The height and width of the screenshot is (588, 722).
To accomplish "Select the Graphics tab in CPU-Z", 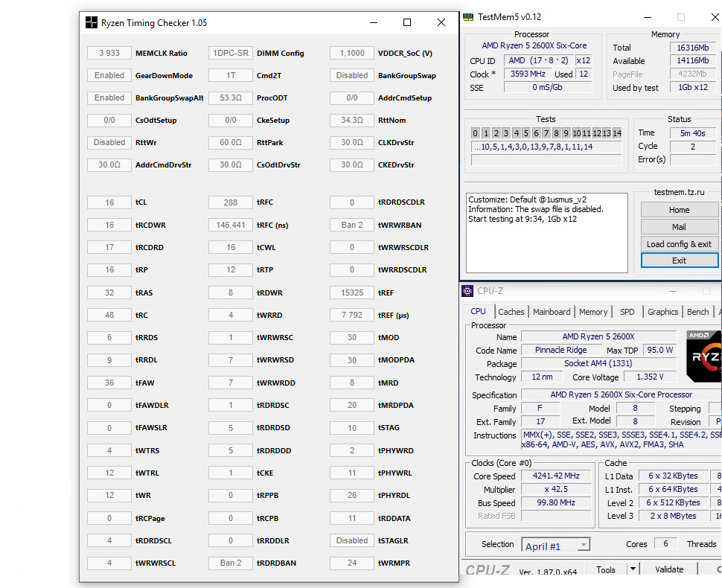I will coord(662,312).
